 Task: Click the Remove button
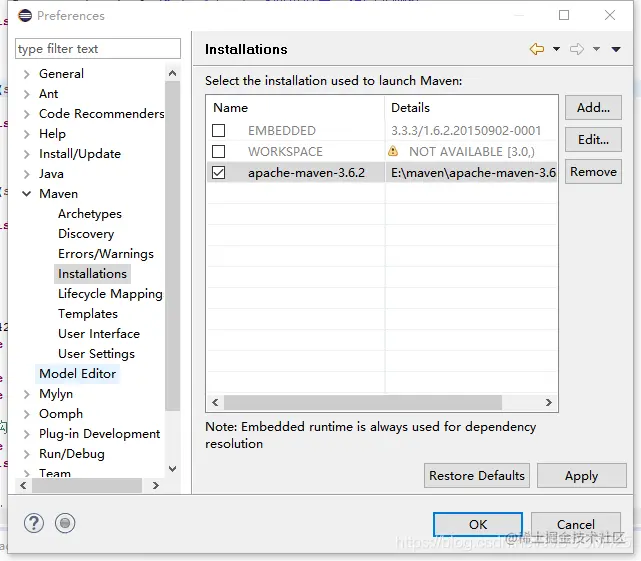[593, 171]
